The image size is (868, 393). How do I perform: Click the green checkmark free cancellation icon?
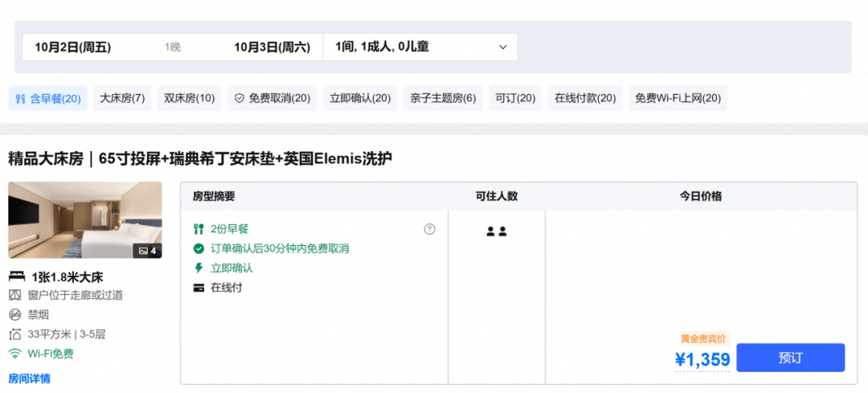coord(199,248)
